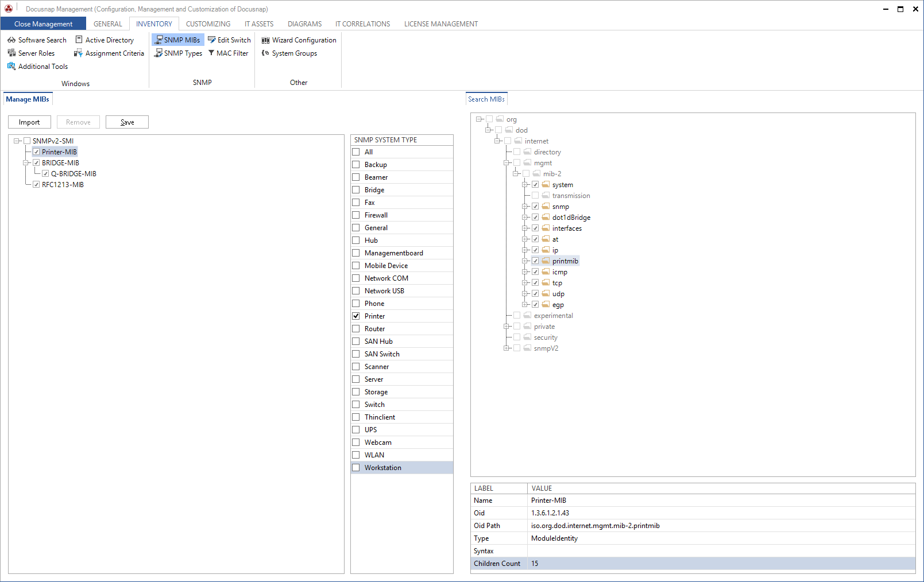Expand the snmpV2 tree node

507,348
